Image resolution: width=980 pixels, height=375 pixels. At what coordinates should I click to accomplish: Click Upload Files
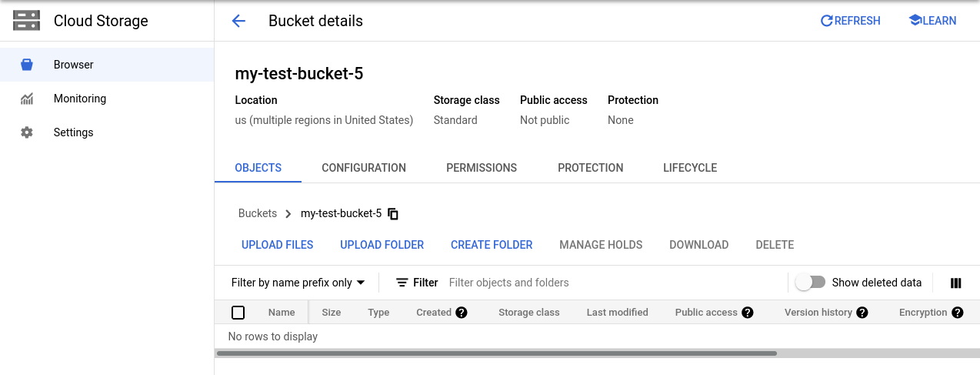point(278,245)
